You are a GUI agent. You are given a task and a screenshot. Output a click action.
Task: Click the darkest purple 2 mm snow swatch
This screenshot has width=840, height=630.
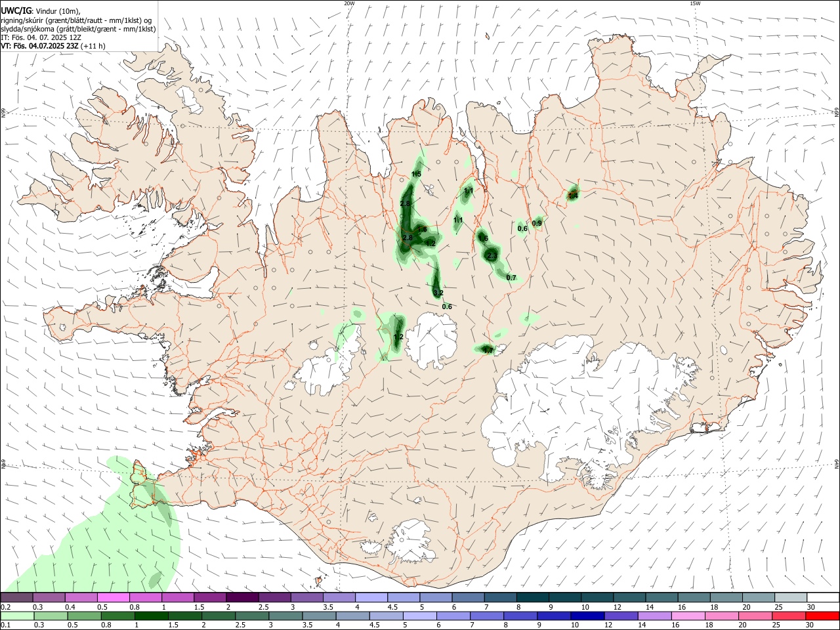242,598
